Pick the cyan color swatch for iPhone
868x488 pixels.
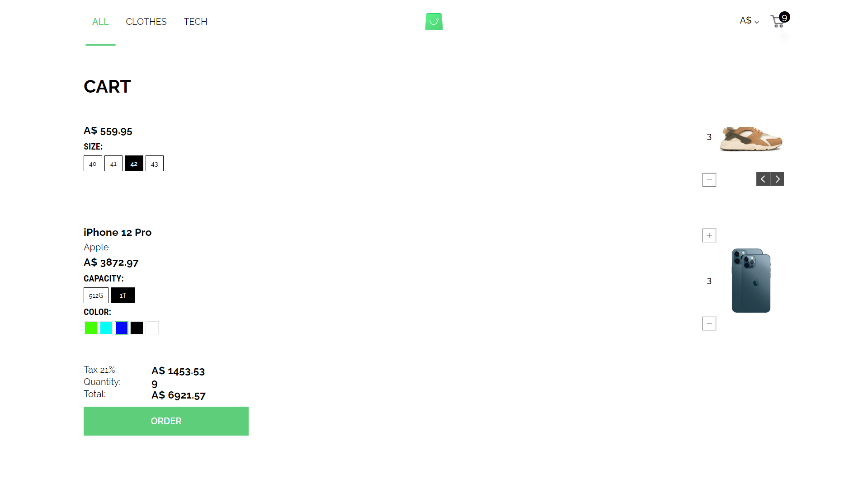click(x=106, y=328)
